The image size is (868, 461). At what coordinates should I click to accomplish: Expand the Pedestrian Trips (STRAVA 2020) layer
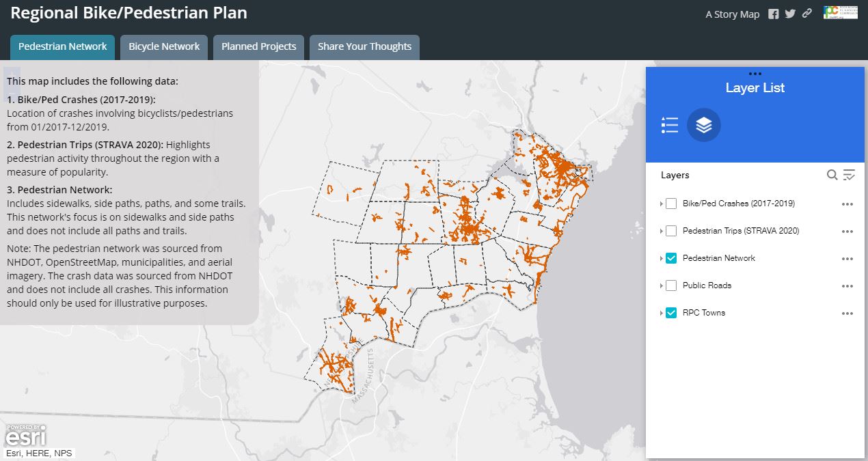click(x=661, y=232)
